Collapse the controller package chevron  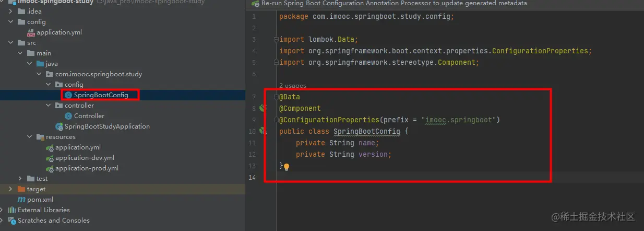tap(49, 106)
